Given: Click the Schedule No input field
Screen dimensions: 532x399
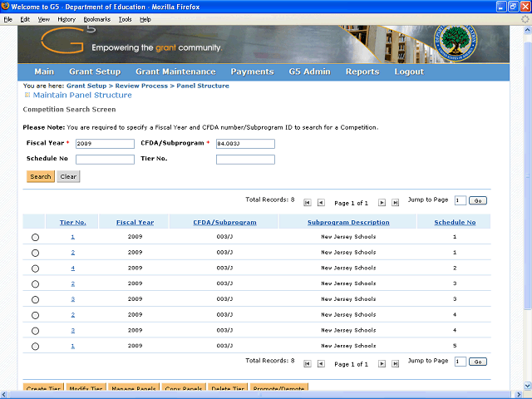Looking at the screenshot, I should click(105, 159).
